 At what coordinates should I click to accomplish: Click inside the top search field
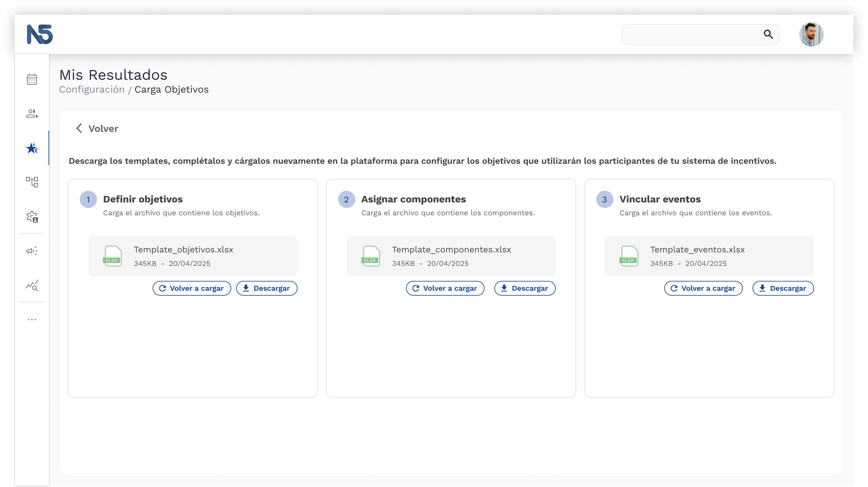[700, 34]
